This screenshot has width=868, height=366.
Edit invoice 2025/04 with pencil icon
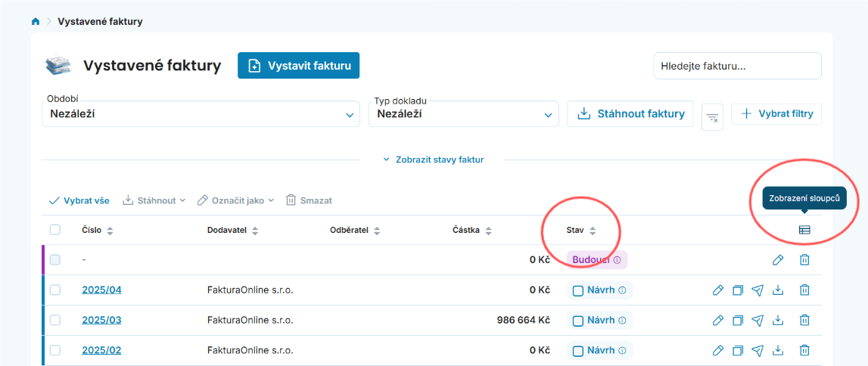click(x=717, y=290)
